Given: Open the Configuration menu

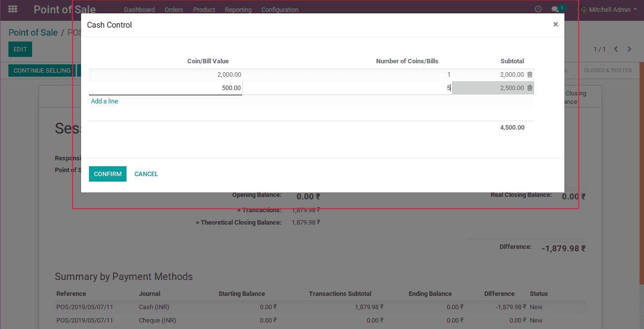Looking at the screenshot, I should pyautogui.click(x=280, y=9).
